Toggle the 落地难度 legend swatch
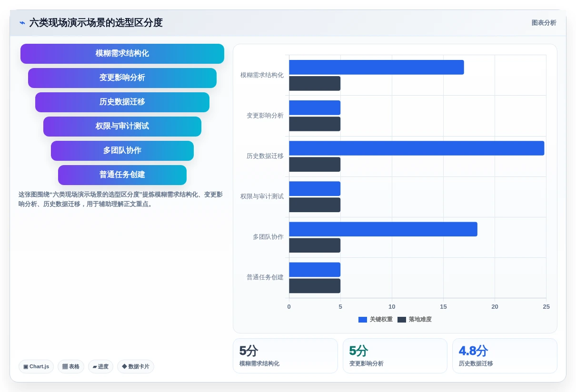 pos(402,320)
